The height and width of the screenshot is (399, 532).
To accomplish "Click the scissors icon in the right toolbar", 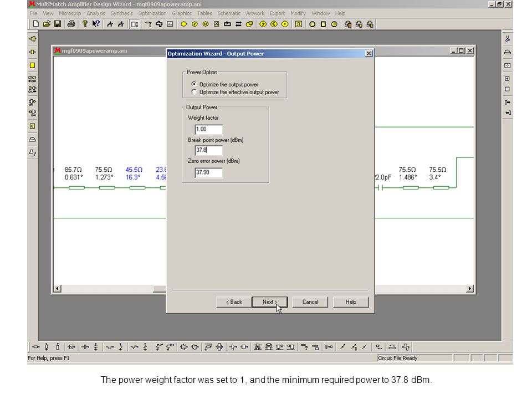I will (x=508, y=39).
